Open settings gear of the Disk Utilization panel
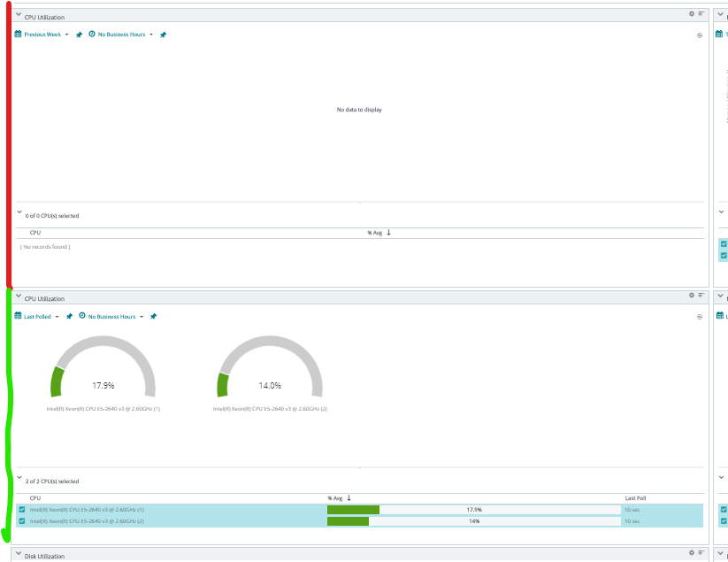Image resolution: width=728 pixels, height=562 pixels. pos(692,553)
